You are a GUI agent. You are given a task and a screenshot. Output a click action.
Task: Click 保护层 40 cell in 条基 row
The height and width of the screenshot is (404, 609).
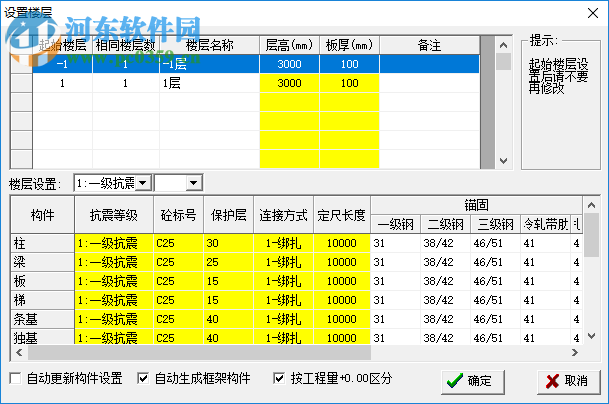tap(229, 319)
